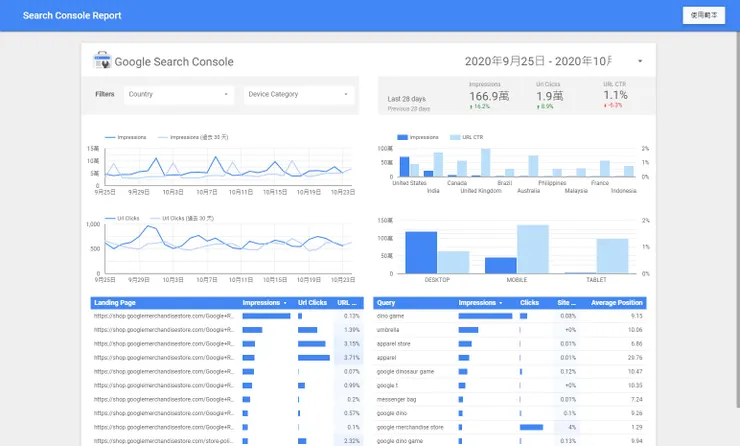Image resolution: width=740 pixels, height=446 pixels.
Task: Click the landing page URL CTR value 3.71%
Action: point(352,358)
